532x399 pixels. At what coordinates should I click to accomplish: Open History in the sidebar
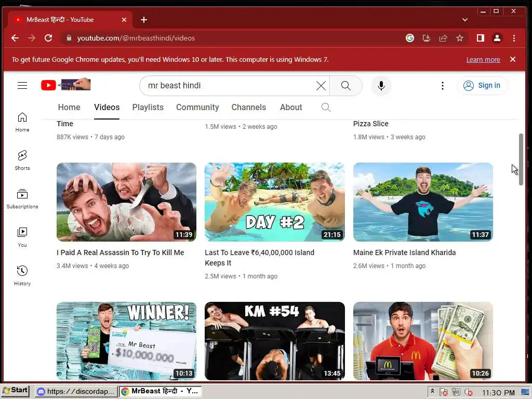22,275
